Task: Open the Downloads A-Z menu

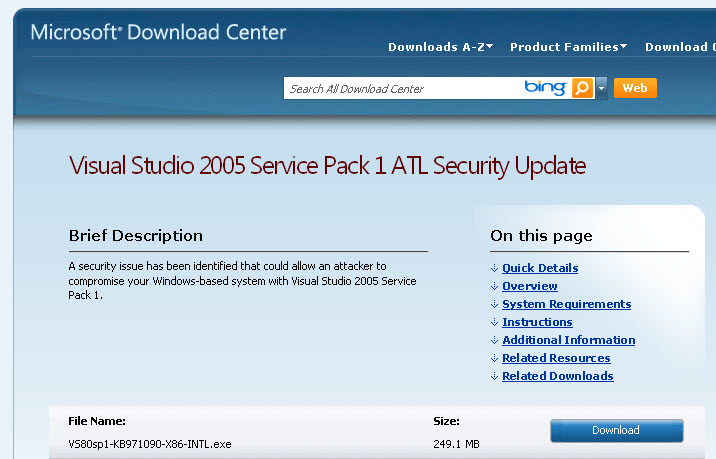Action: pos(441,47)
